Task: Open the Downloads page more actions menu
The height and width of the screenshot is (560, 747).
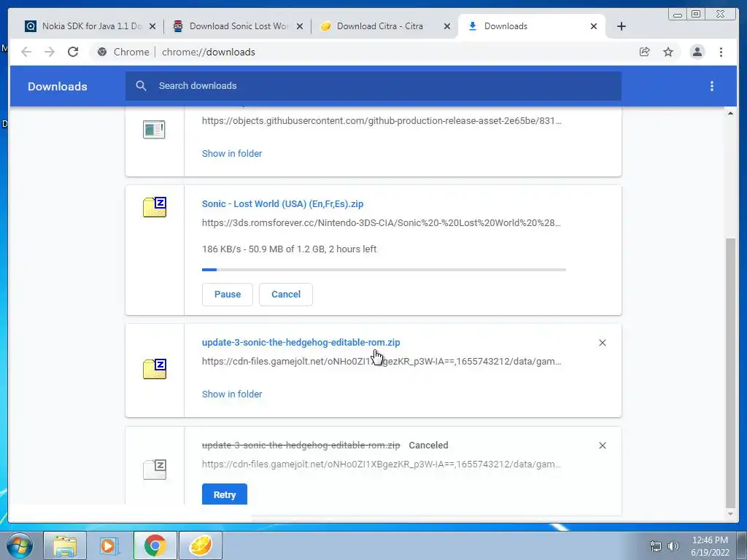Action: 712,86
